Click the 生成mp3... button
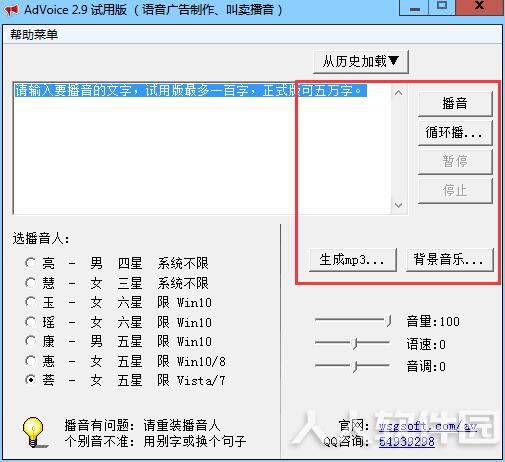Image resolution: width=505 pixels, height=462 pixels. tap(353, 260)
